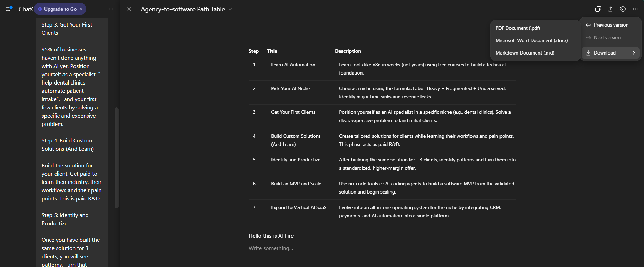Click the Download menu entry

pos(605,53)
